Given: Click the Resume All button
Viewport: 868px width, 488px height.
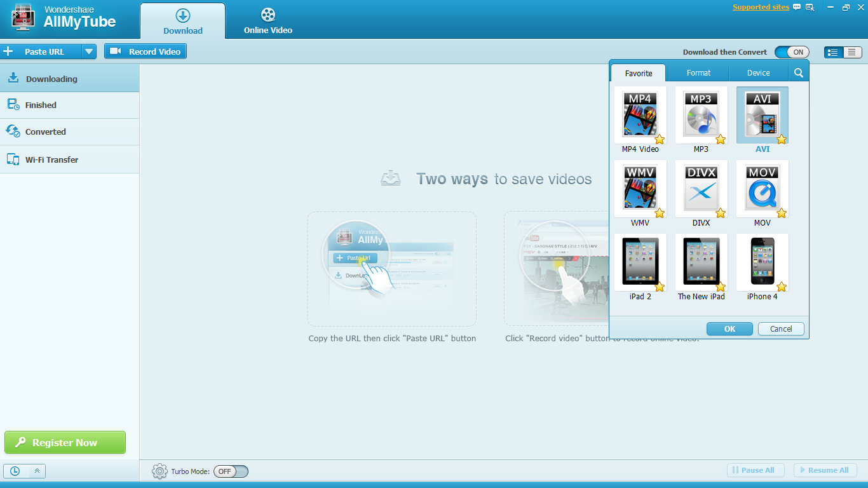Looking at the screenshot, I should (x=825, y=470).
